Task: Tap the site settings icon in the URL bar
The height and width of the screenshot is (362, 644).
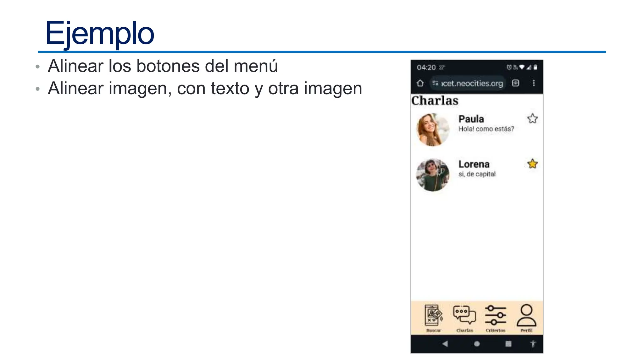Action: coord(435,83)
